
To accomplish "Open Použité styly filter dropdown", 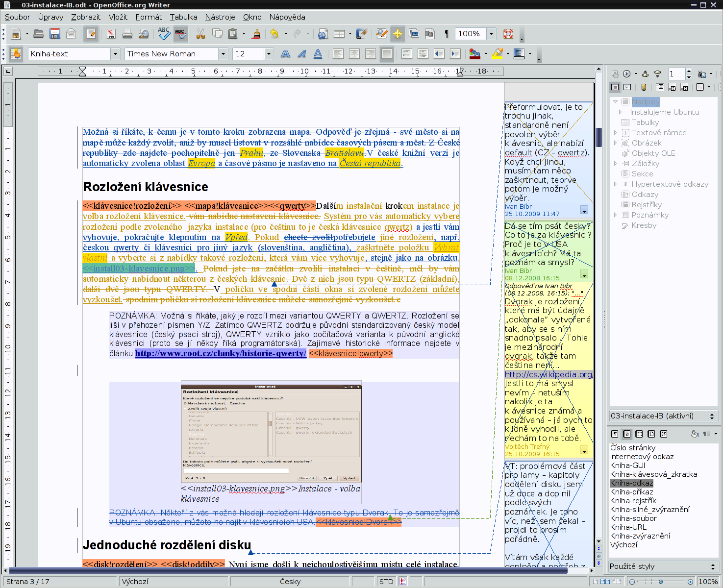I will point(663,566).
